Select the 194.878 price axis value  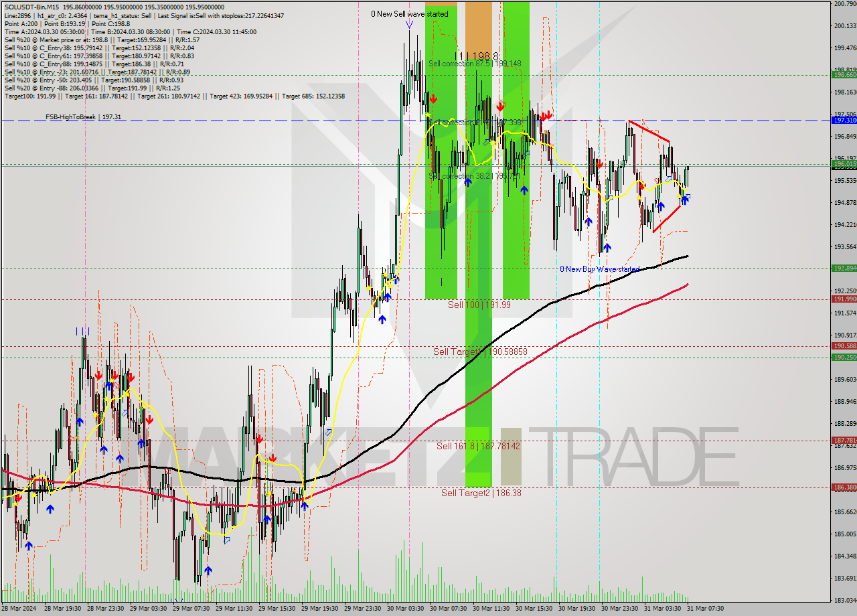click(845, 203)
